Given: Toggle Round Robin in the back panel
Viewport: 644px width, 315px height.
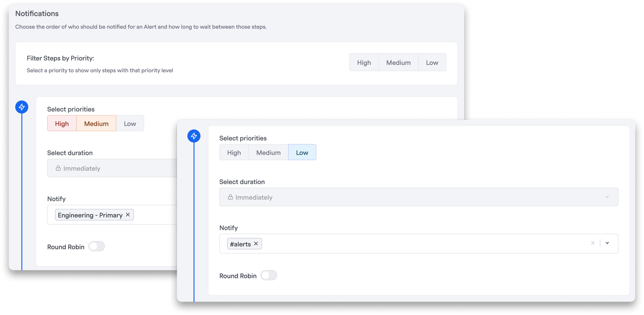Looking at the screenshot, I should [97, 247].
